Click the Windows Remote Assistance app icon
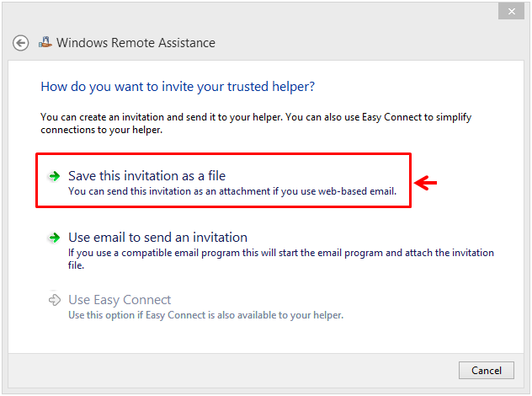The height and width of the screenshot is (396, 532). coord(45,42)
